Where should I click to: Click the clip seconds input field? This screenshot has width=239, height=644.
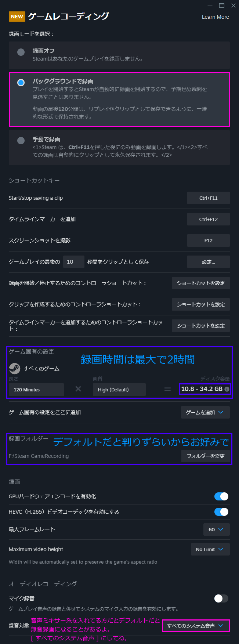pos(73,262)
